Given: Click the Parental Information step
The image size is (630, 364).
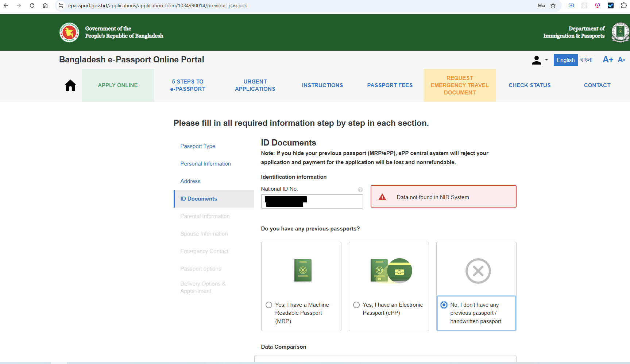Looking at the screenshot, I should pyautogui.click(x=205, y=216).
